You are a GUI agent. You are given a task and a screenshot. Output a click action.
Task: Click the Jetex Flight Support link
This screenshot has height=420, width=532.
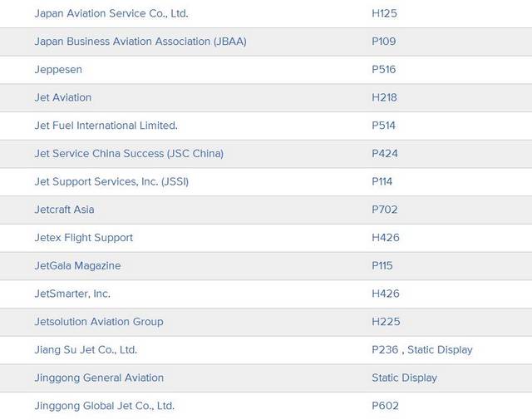pos(83,237)
